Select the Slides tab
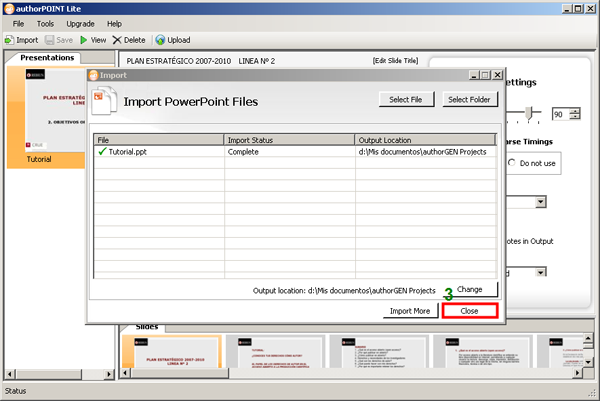 (x=147, y=328)
